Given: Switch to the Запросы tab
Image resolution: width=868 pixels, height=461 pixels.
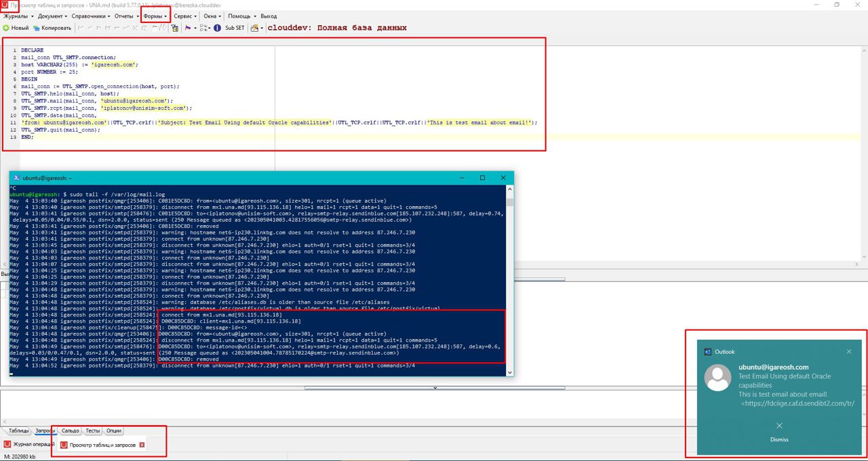Looking at the screenshot, I should [x=45, y=430].
